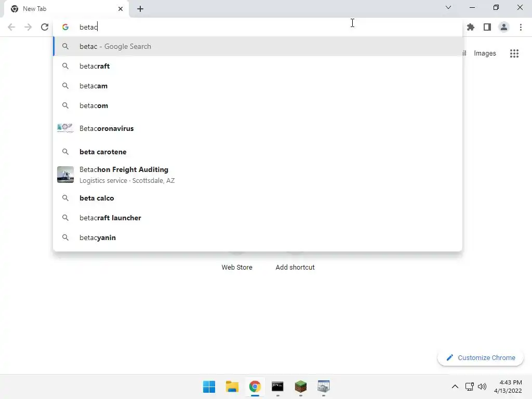Open the clock showing 4:43 PM
The image size is (532, 399).
click(508, 387)
